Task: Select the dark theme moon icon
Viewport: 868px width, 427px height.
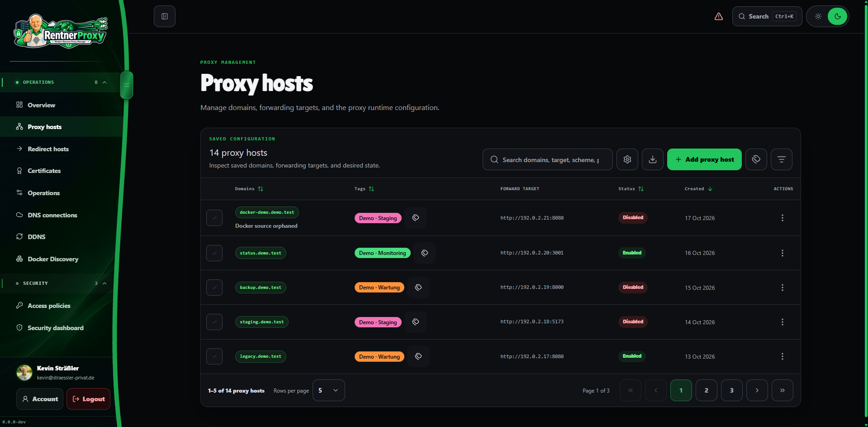Action: [x=838, y=16]
